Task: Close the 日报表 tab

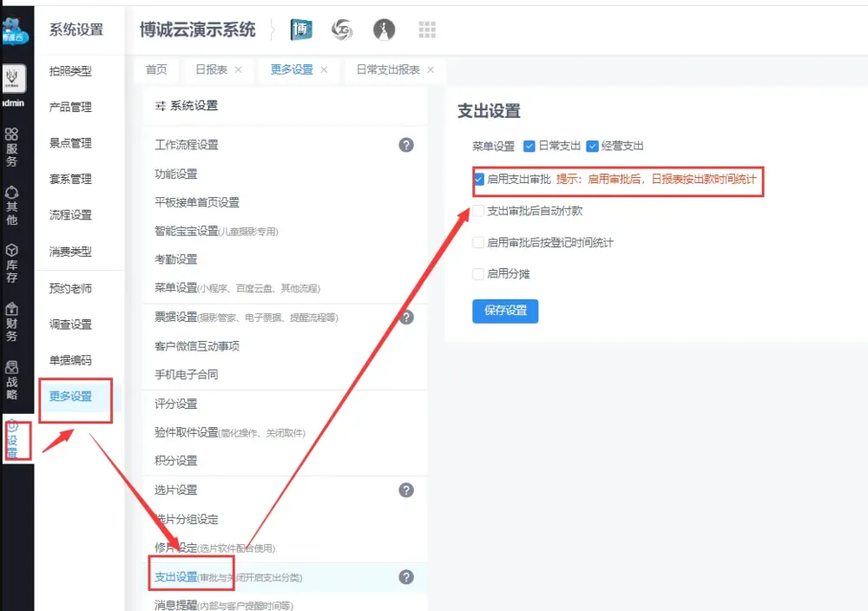Action: pos(239,69)
